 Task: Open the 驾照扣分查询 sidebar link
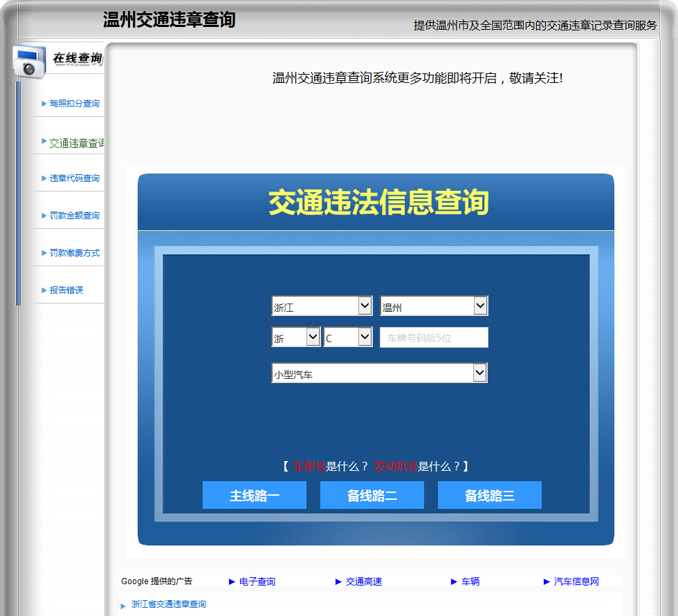coord(75,104)
